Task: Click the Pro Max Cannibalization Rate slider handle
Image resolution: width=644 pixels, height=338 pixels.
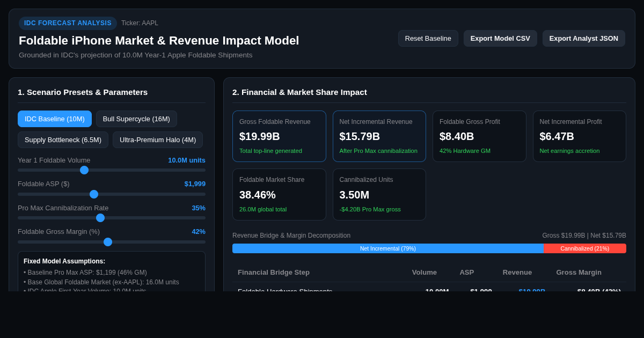Action: [x=100, y=218]
